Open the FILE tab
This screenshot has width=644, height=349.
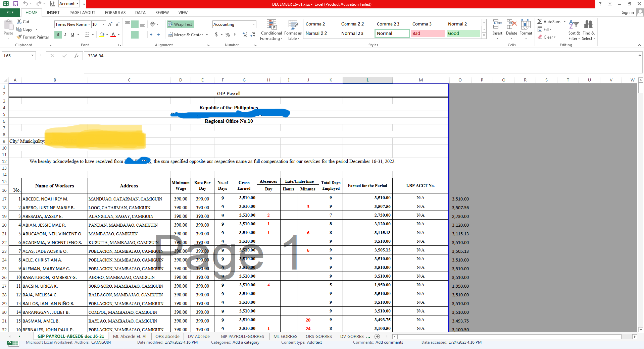click(x=10, y=12)
